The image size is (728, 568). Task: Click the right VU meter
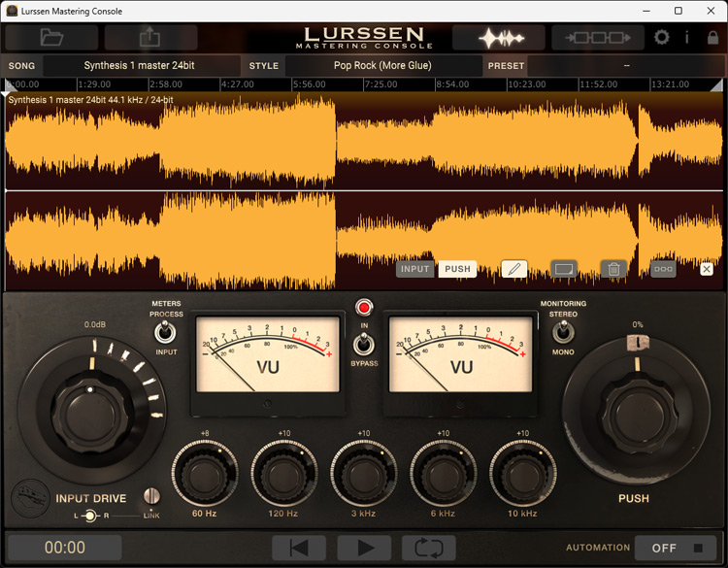click(x=460, y=354)
